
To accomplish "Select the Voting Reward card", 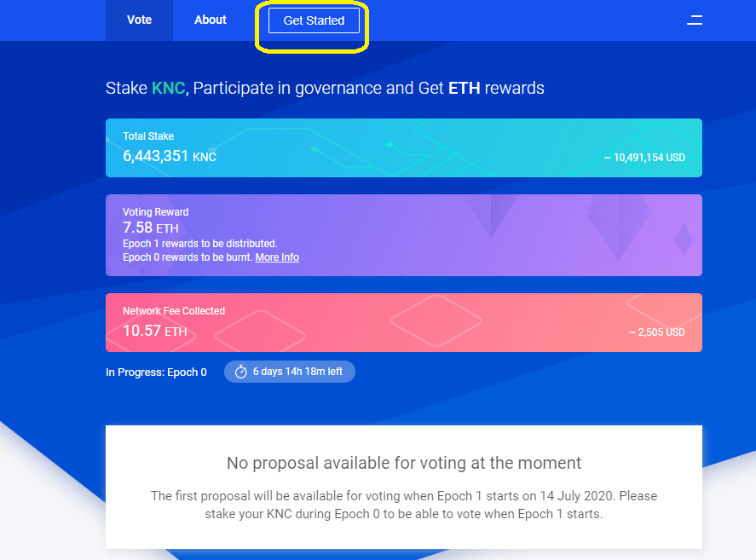I will 403,234.
